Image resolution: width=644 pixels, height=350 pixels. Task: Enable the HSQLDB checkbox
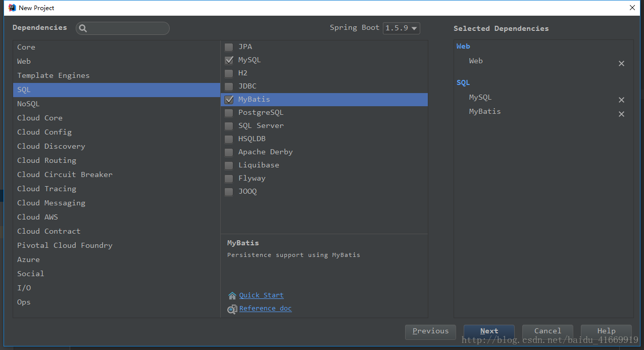[x=229, y=139]
